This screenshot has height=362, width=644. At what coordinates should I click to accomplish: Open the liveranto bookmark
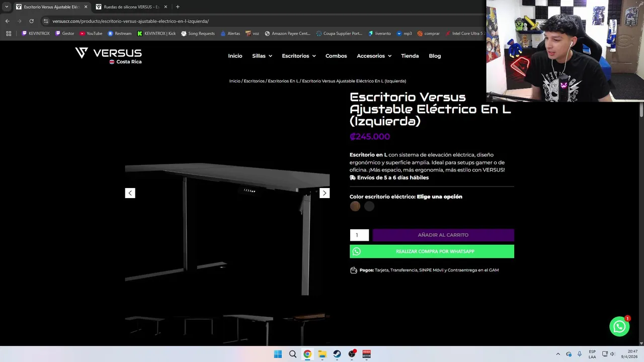tap(379, 34)
